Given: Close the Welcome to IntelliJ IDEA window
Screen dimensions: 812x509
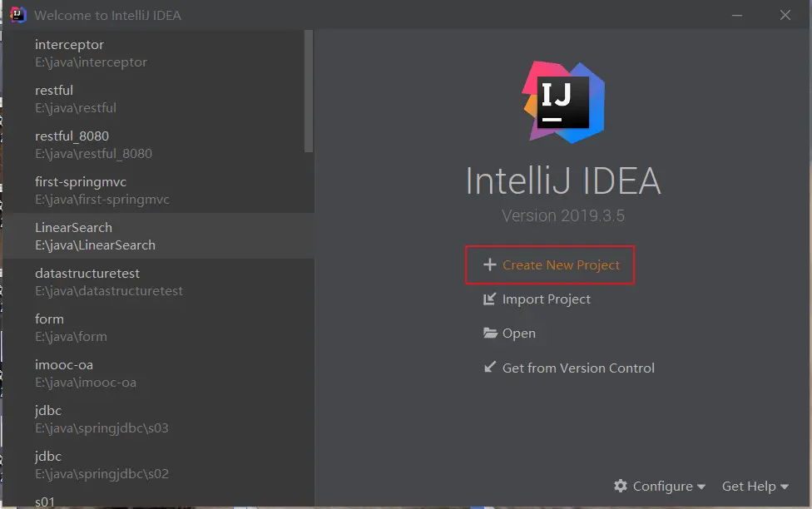Looking at the screenshot, I should tap(785, 15).
